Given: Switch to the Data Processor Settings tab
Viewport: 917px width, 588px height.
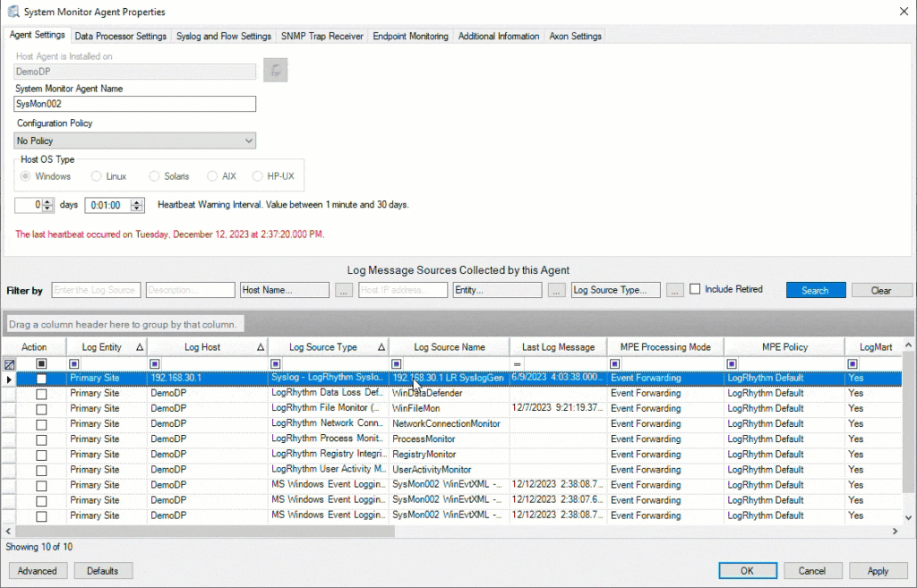Looking at the screenshot, I should (120, 36).
